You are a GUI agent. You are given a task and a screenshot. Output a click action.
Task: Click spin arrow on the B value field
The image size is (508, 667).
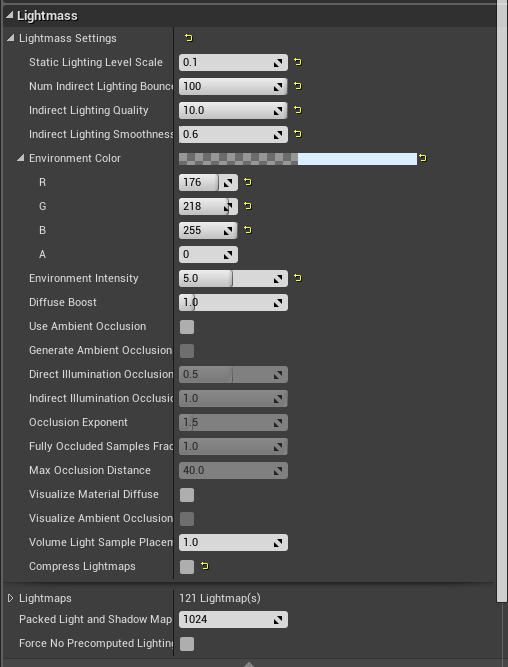[228, 231]
